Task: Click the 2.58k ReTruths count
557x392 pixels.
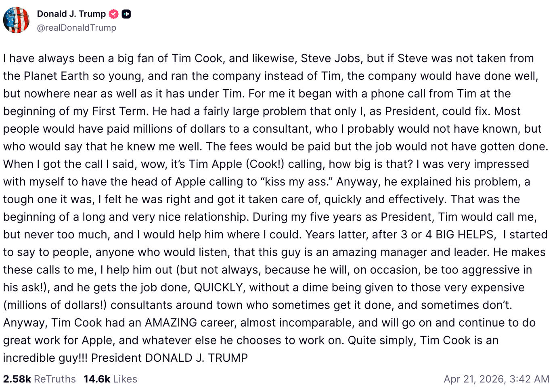Action: point(17,379)
